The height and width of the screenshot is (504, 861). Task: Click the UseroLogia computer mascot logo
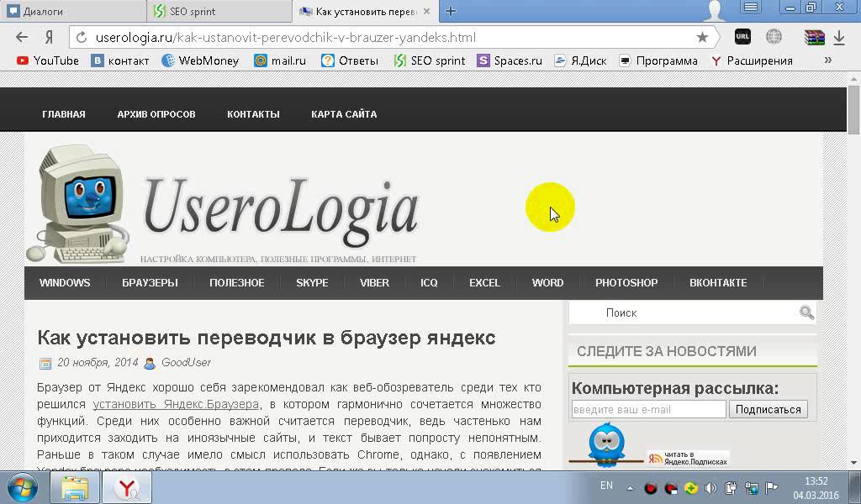click(77, 203)
